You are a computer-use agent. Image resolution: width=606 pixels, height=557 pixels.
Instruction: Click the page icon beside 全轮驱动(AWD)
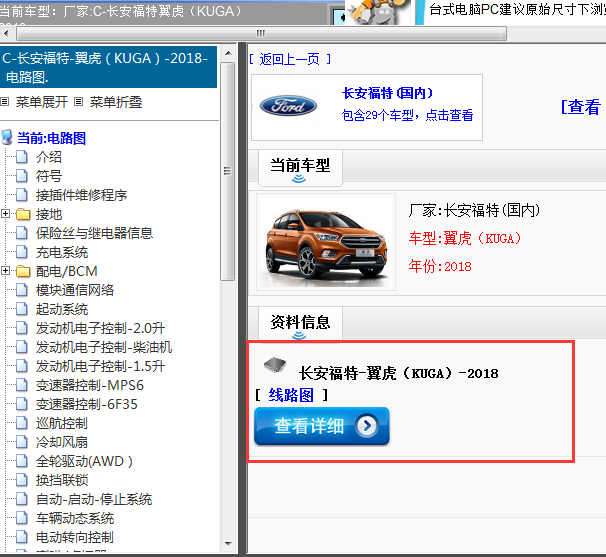(22, 461)
